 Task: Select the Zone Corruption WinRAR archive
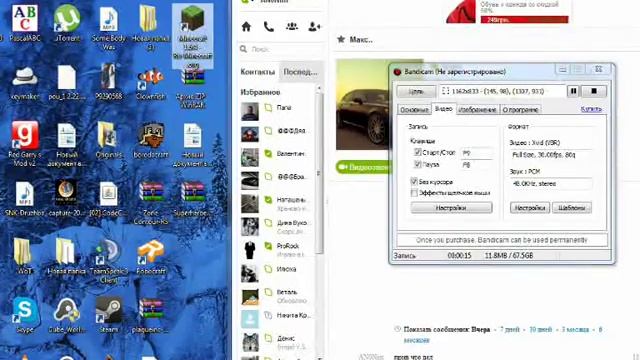tap(151, 203)
